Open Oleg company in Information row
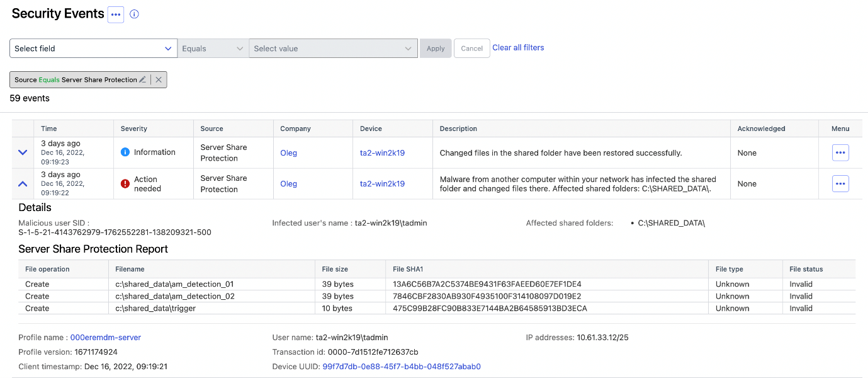Screen dimensions: 868x378 (x=289, y=152)
